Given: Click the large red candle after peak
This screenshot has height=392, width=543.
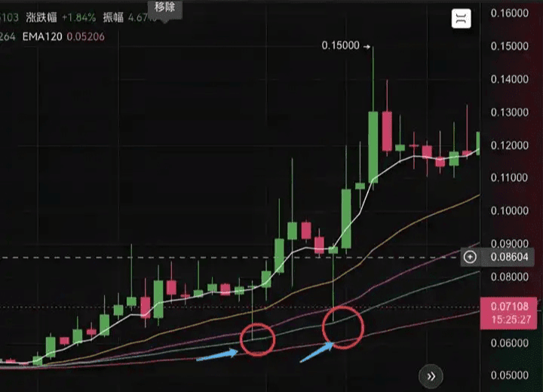Looking at the screenshot, I should (387, 131).
